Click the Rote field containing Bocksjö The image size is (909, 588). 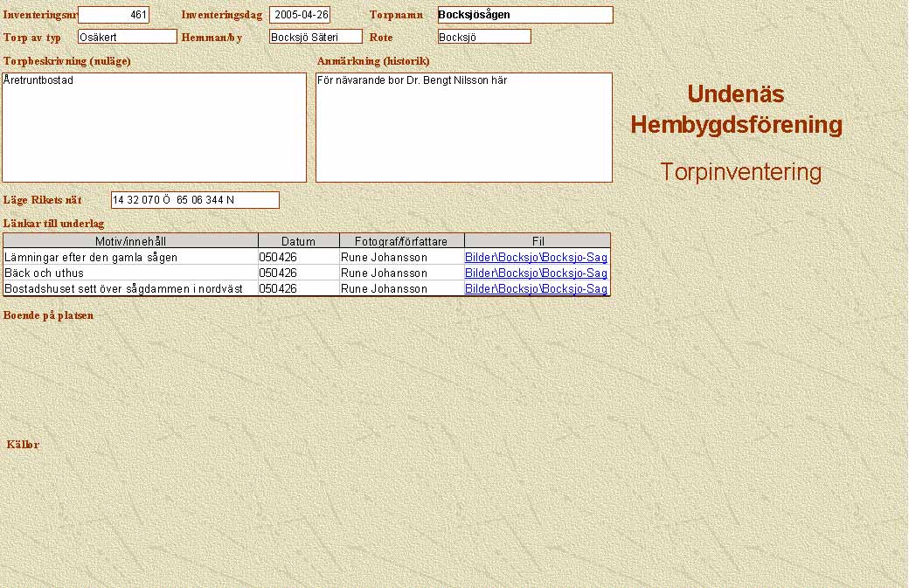click(483, 37)
